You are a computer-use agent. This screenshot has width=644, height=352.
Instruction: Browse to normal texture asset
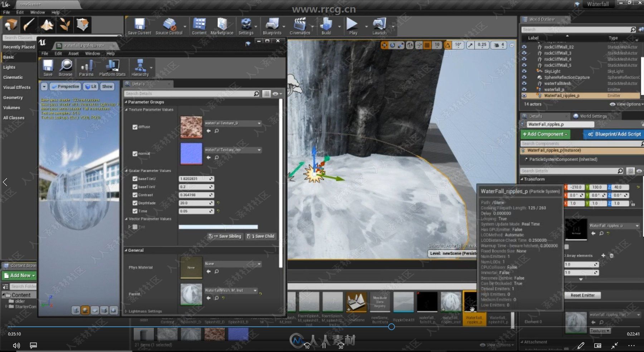(x=216, y=158)
